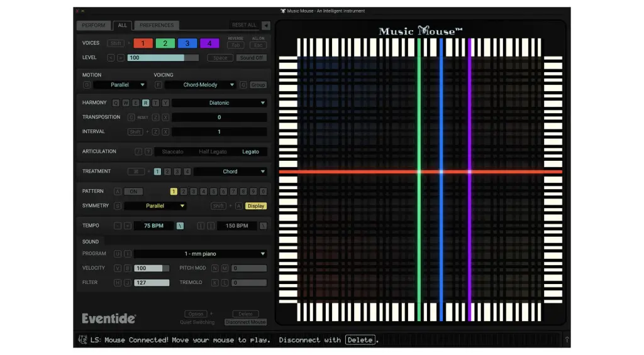
Task: Click the Disconnect Mouse button
Action: (x=246, y=322)
